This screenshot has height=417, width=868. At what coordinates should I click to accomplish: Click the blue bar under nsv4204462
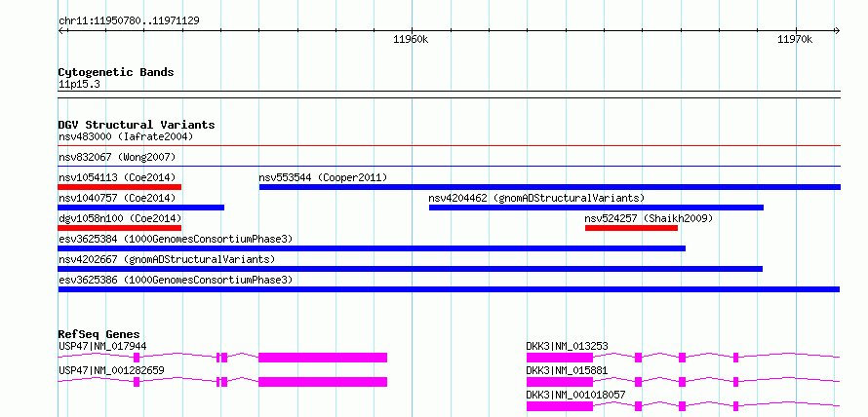point(596,208)
